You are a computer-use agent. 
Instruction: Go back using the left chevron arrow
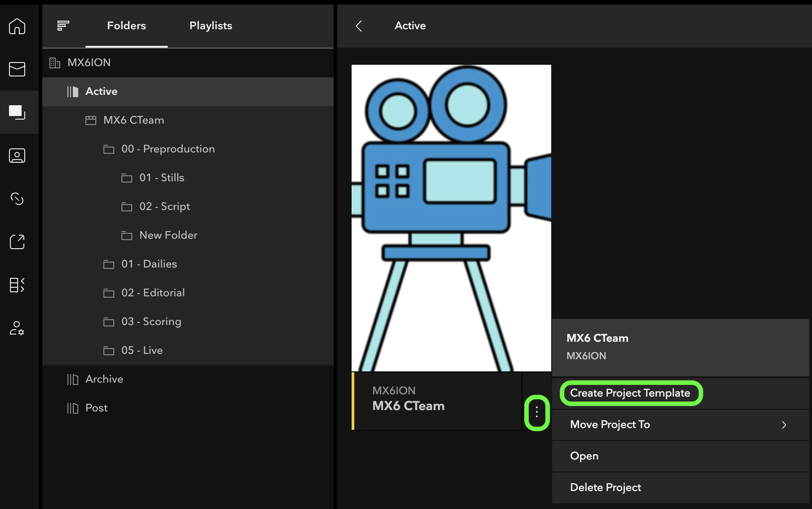tap(359, 26)
